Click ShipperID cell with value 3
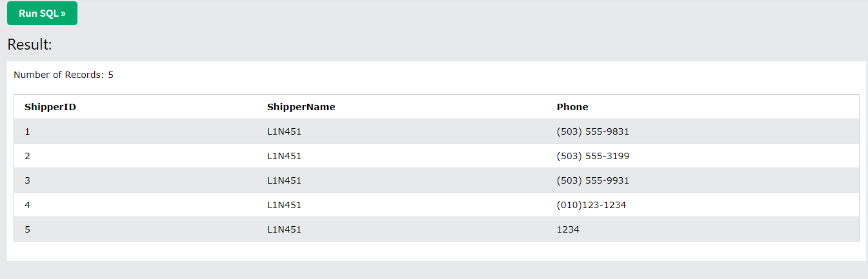The image size is (868, 279). pyautogui.click(x=27, y=180)
